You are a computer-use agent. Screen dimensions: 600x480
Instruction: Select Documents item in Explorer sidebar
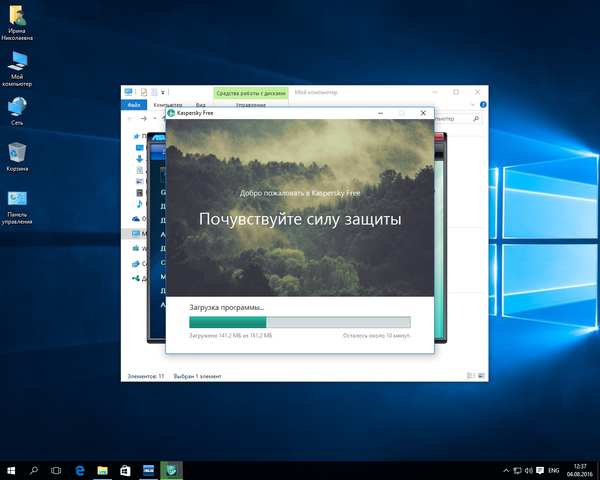click(140, 170)
